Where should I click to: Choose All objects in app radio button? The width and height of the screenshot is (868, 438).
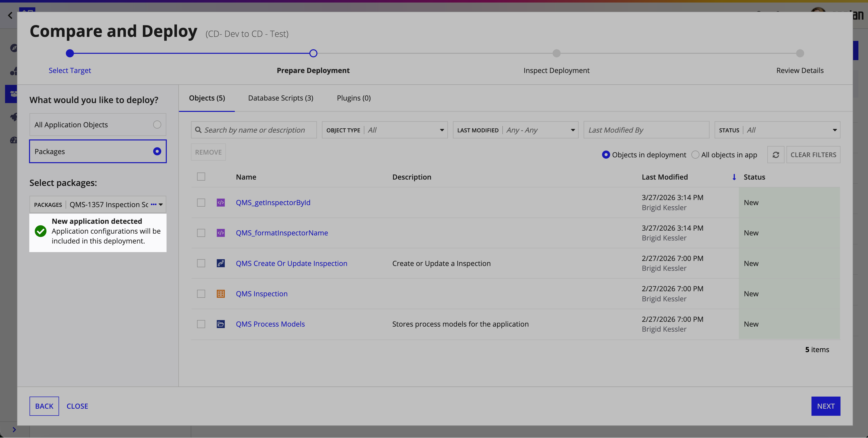(695, 155)
